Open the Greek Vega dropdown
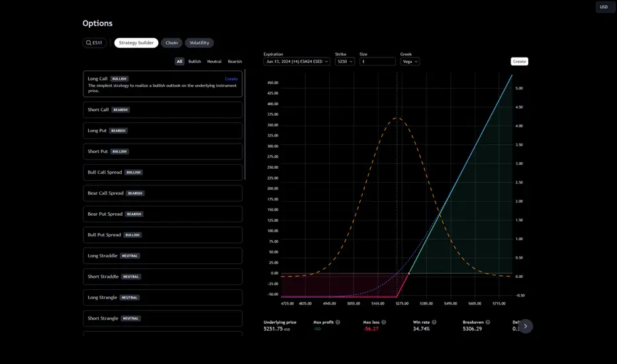This screenshot has width=617, height=364. click(410, 62)
